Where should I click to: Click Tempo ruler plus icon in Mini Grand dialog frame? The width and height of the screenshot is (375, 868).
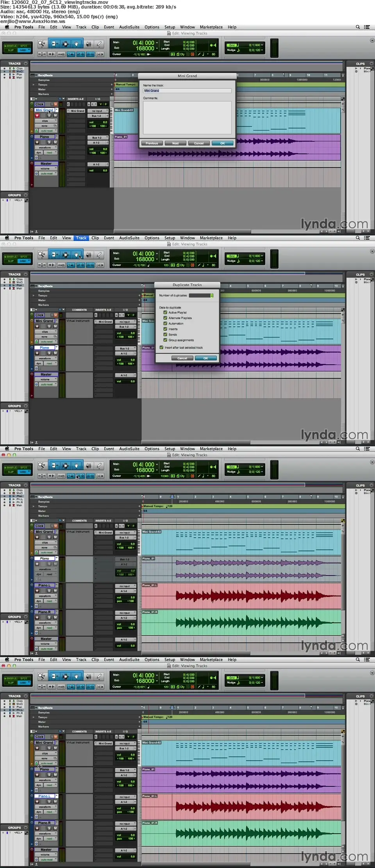click(x=112, y=84)
